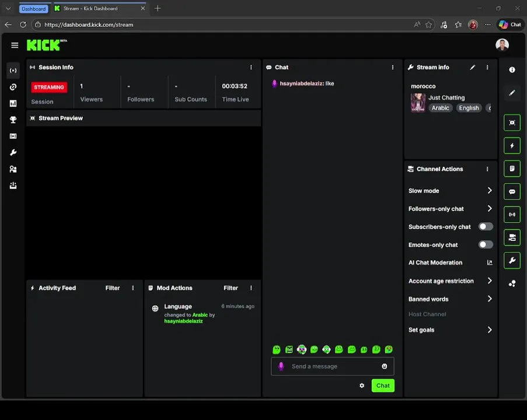
Task: Insert the last emote in quick emote row
Action: pos(389,349)
